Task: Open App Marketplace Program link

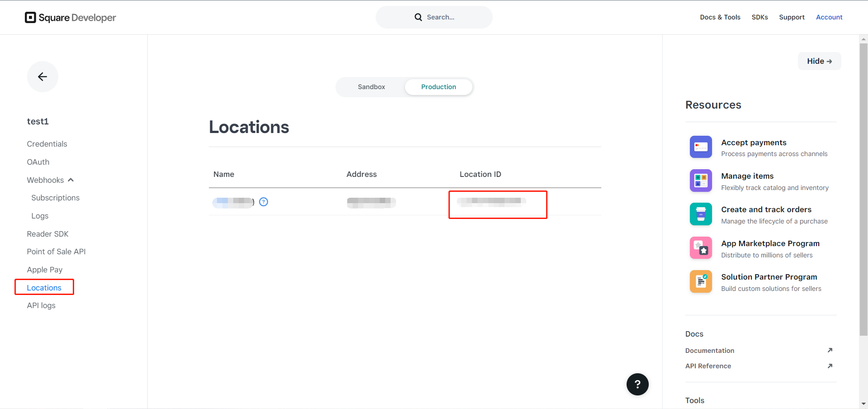Action: coord(770,243)
